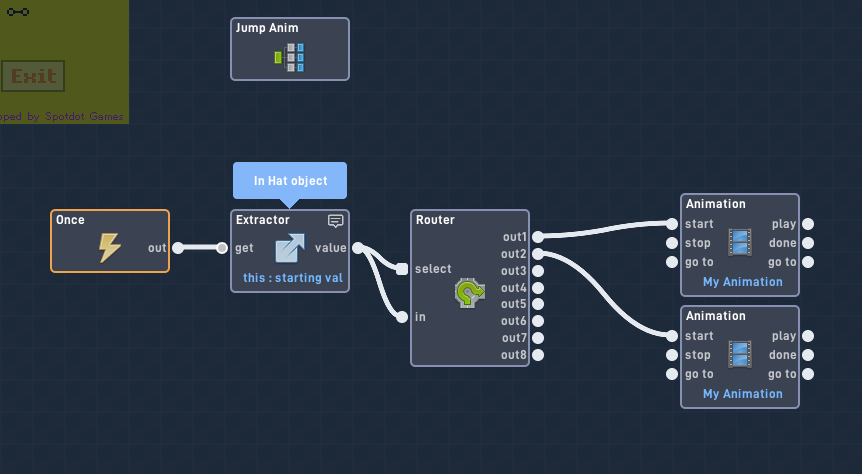Select the Once node title
The image size is (862, 474).
[x=70, y=219]
